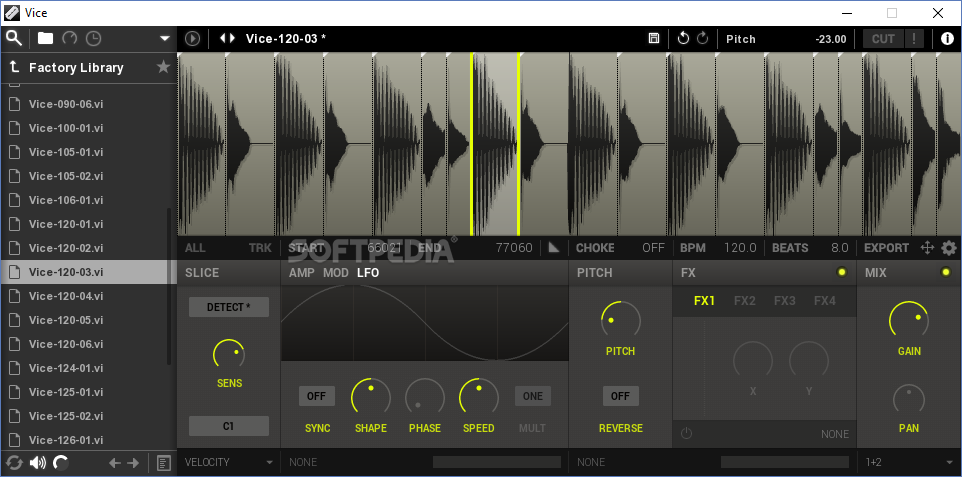
Task: Click the fade ramp triangle icon
Action: tap(553, 247)
